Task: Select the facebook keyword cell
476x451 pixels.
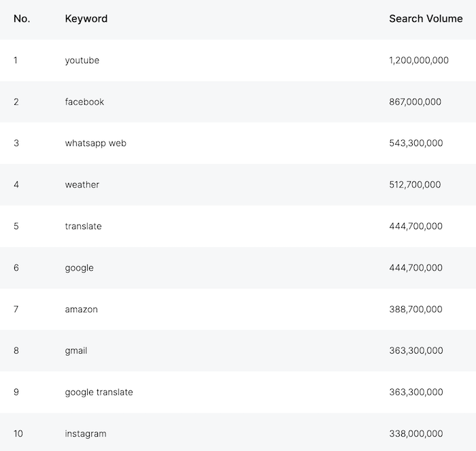Action: [84, 102]
